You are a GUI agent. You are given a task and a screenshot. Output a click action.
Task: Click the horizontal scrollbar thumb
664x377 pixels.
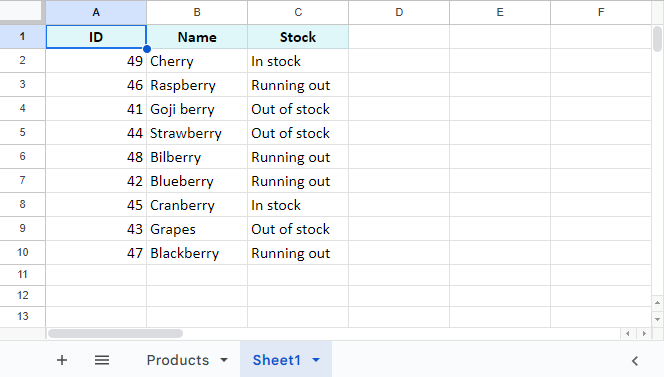coord(115,333)
